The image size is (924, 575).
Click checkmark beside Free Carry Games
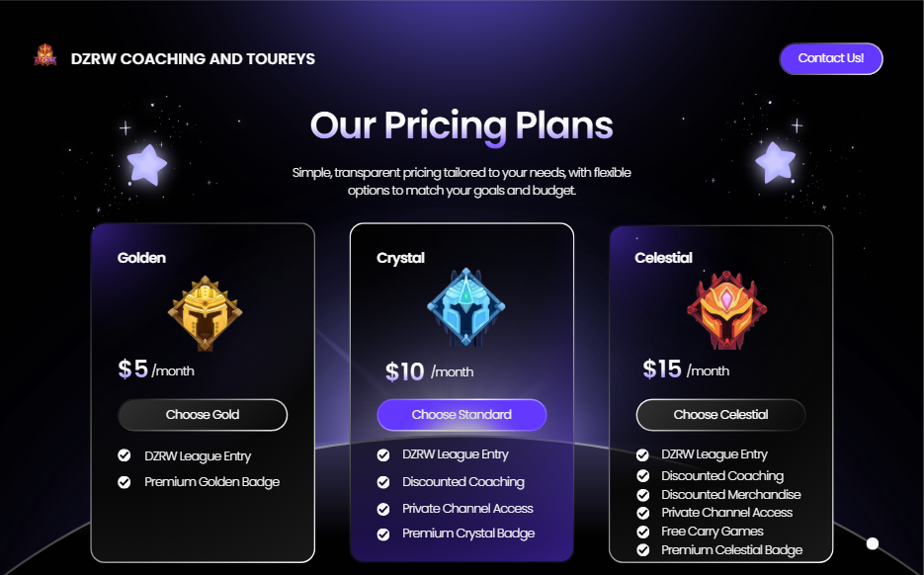pyautogui.click(x=642, y=532)
